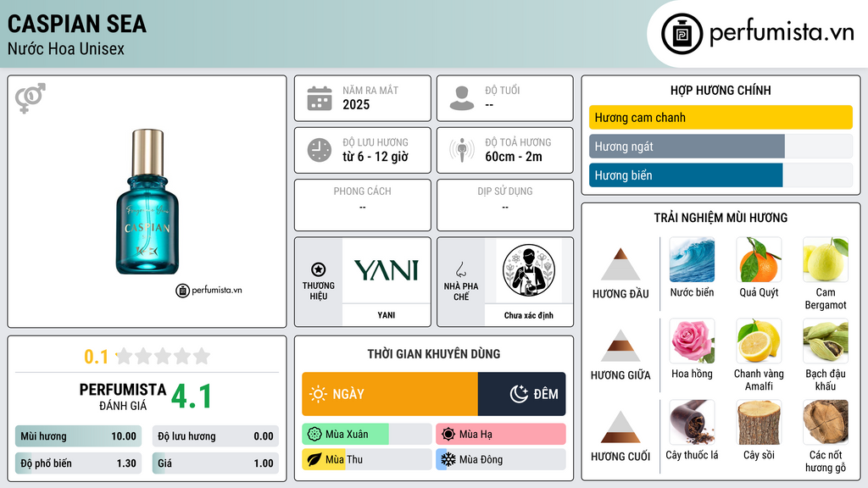Click the Hương biển accord bar
The width and height of the screenshot is (868, 488).
pyautogui.click(x=721, y=175)
